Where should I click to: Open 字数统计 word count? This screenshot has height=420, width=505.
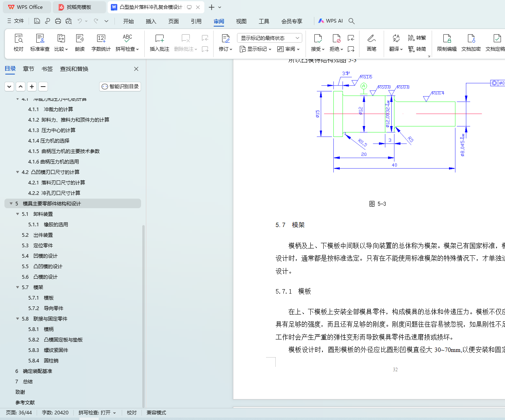(101, 43)
